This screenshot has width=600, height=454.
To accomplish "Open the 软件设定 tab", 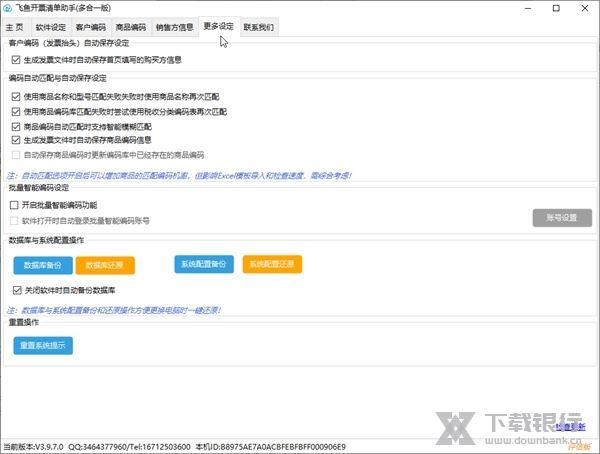I will [x=51, y=27].
